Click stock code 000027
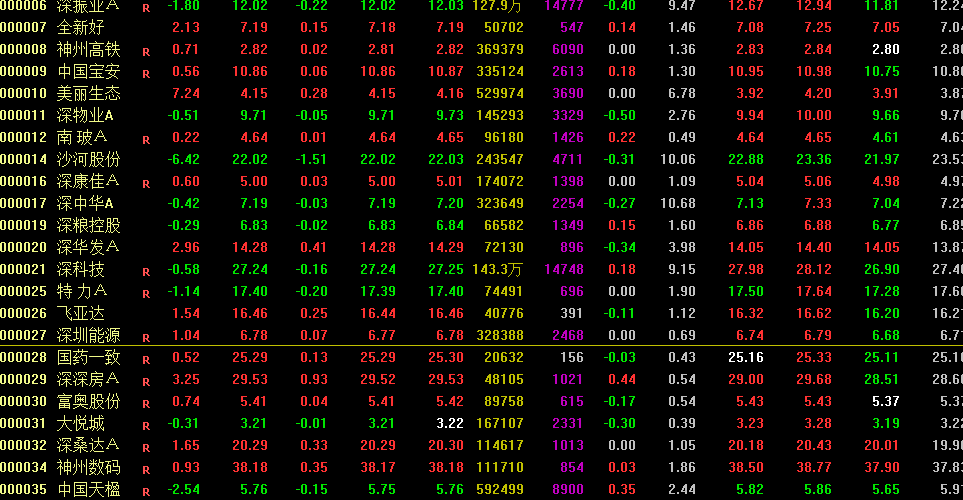This screenshot has width=963, height=500. (23, 335)
